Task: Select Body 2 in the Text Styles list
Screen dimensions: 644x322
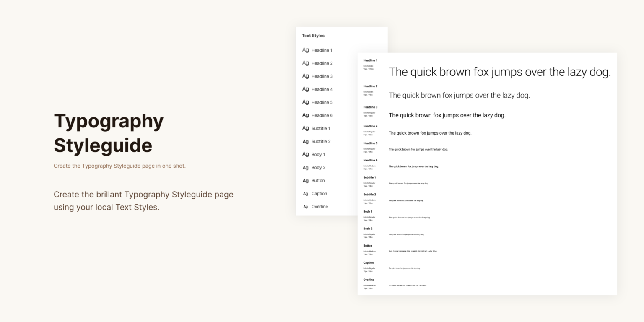Action: coord(319,167)
